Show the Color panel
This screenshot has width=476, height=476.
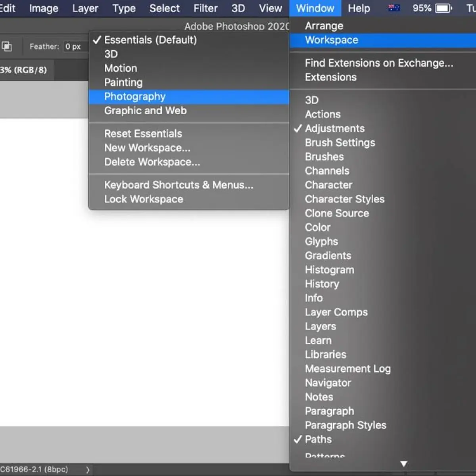coord(383,228)
